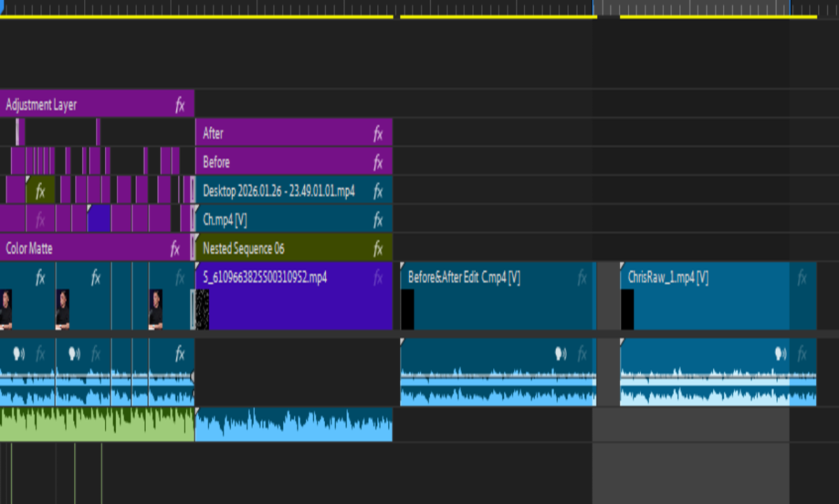Viewport: 839px width, 504px height.
Task: Click fx badge on Ch.mp4 [V] clip
Action: (x=378, y=220)
